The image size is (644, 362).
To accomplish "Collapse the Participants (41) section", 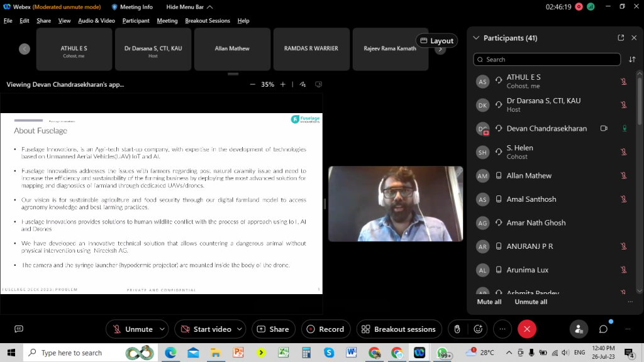I will point(476,38).
